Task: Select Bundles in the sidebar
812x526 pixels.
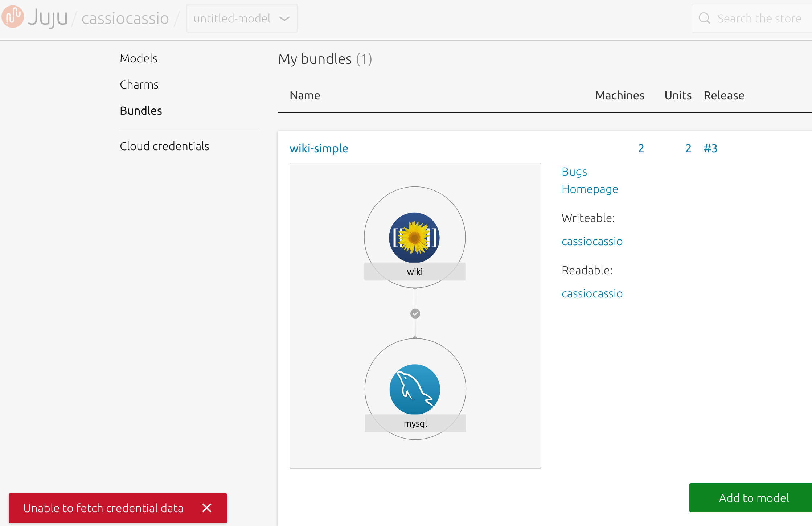Action: pos(141,111)
